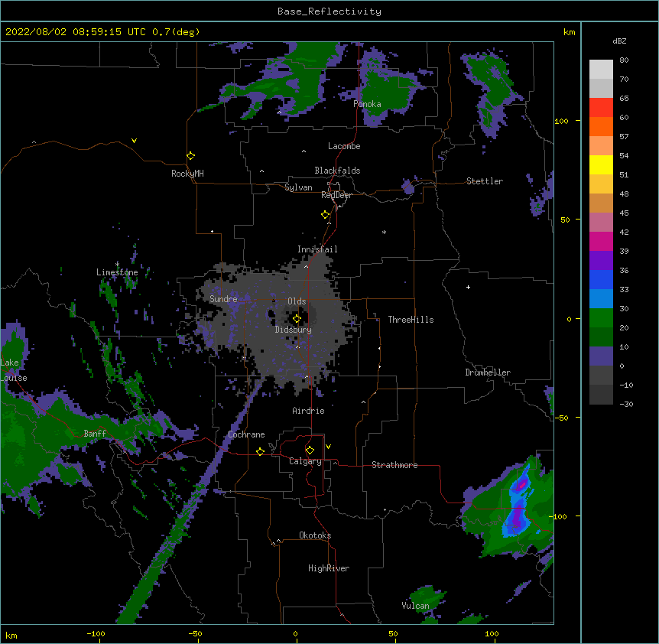Click the yellow V marker northeast of Calgary
The height and width of the screenshot is (644, 659).
(328, 447)
